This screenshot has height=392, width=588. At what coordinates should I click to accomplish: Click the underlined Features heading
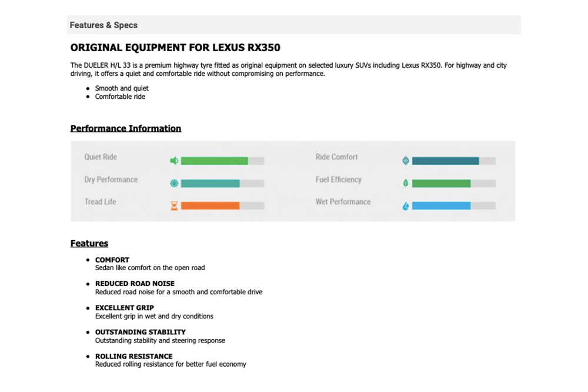(x=89, y=243)
